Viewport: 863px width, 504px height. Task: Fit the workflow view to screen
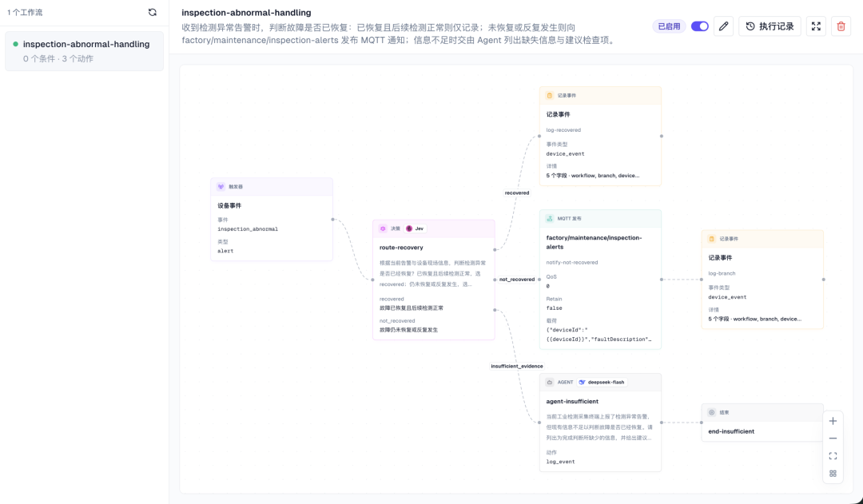click(833, 456)
